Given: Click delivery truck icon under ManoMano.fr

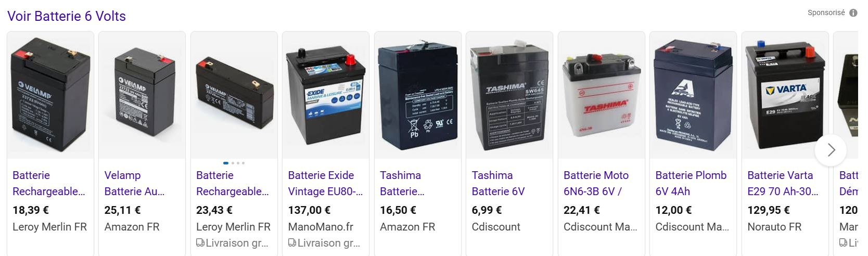Looking at the screenshot, I should pyautogui.click(x=292, y=243).
